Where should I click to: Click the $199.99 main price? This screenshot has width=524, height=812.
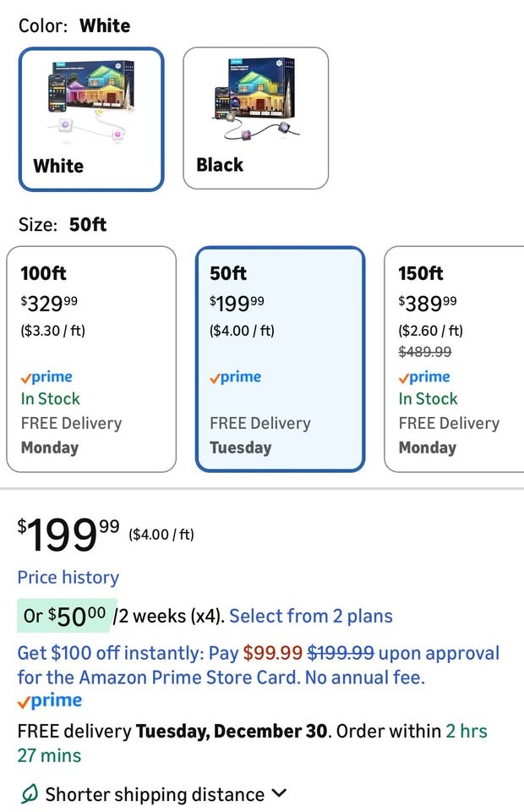point(69,534)
